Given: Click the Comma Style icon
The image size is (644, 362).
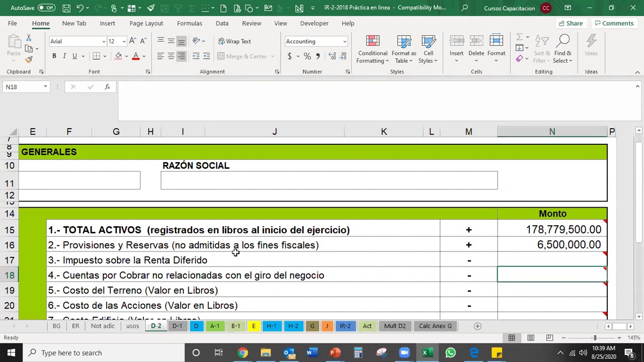Looking at the screenshot, I should [318, 56].
